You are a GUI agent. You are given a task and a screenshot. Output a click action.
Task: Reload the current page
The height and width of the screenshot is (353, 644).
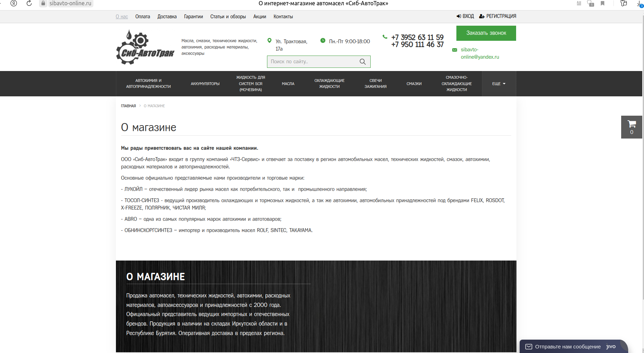(x=29, y=3)
